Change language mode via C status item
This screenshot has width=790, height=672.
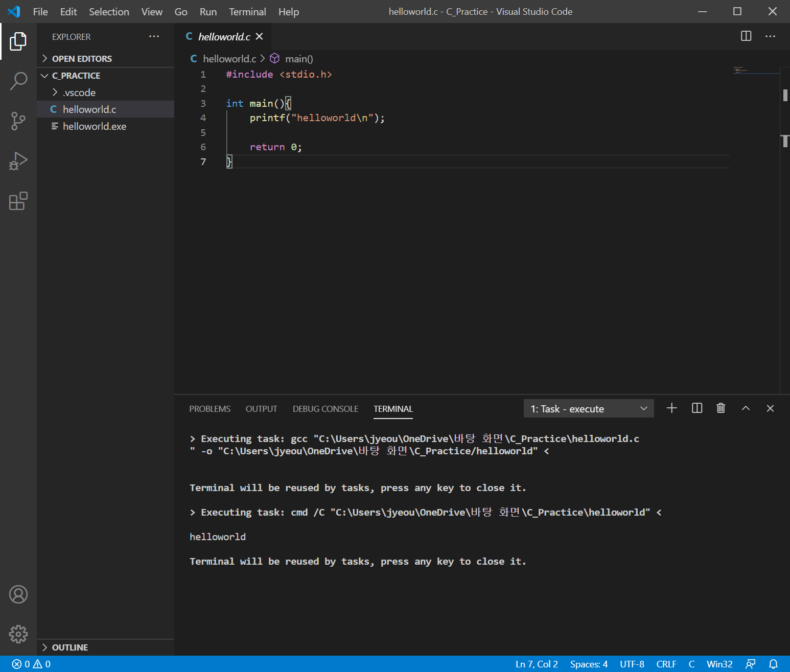coord(691,664)
